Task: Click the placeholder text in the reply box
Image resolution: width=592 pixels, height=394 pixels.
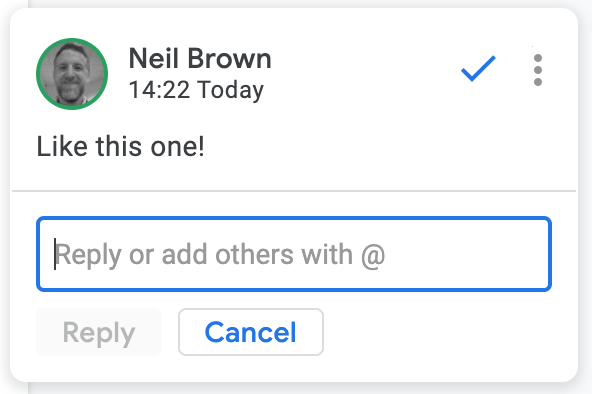Action: (x=220, y=255)
